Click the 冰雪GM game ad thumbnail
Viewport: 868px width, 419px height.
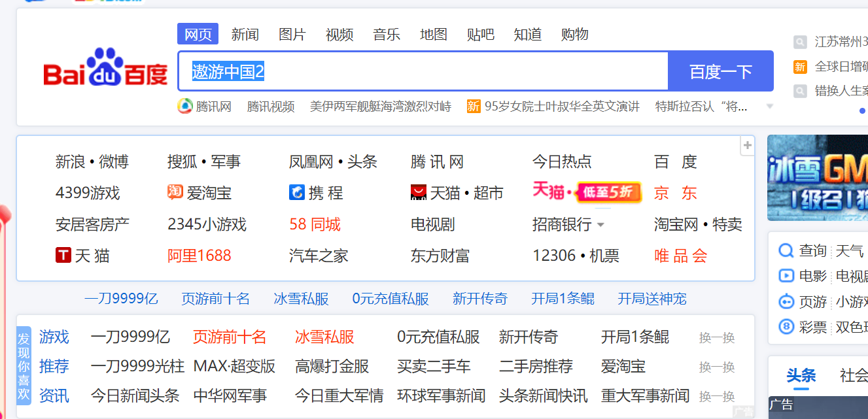tap(818, 178)
